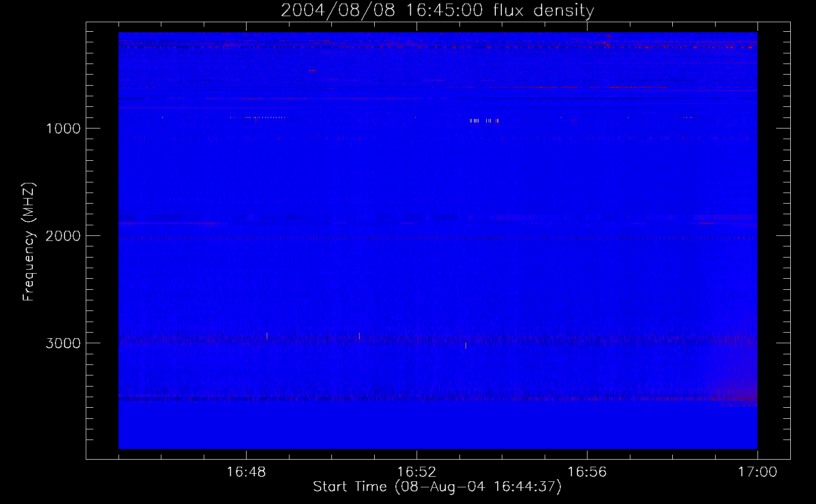Click the orange spike just below 3000 MHz
The width and height of the screenshot is (816, 504).
(x=359, y=336)
